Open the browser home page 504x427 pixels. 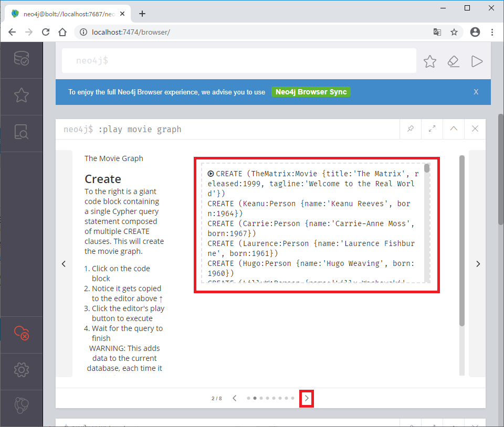pyautogui.click(x=62, y=32)
